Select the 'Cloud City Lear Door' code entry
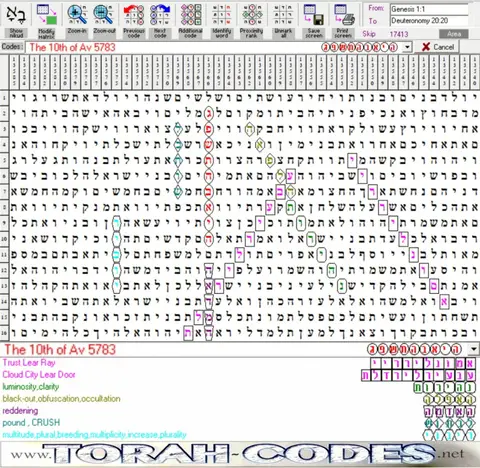The image size is (480, 468). point(39,375)
